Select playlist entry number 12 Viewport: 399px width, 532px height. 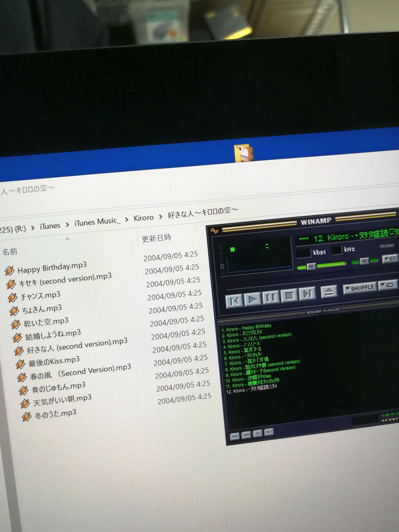pyautogui.click(x=252, y=389)
